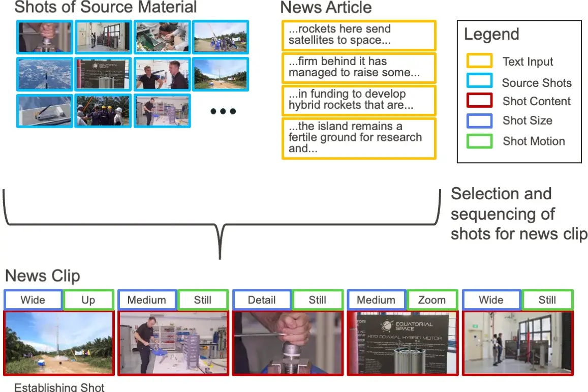The image size is (588, 392).
Task: Select the 'firm behind it has managed' text box
Action: tap(359, 67)
